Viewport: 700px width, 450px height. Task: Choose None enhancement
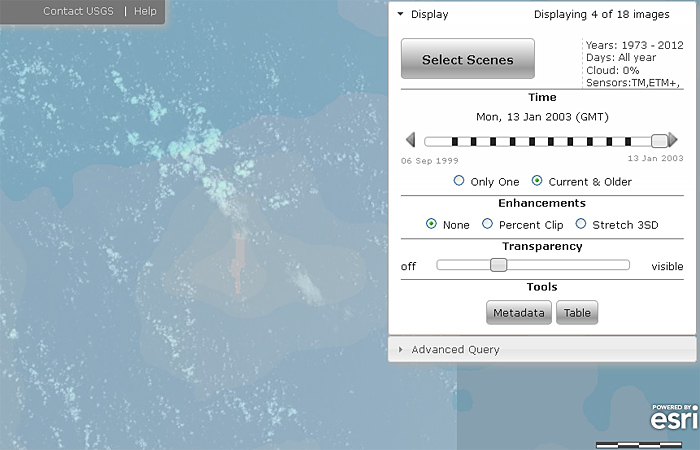click(431, 224)
